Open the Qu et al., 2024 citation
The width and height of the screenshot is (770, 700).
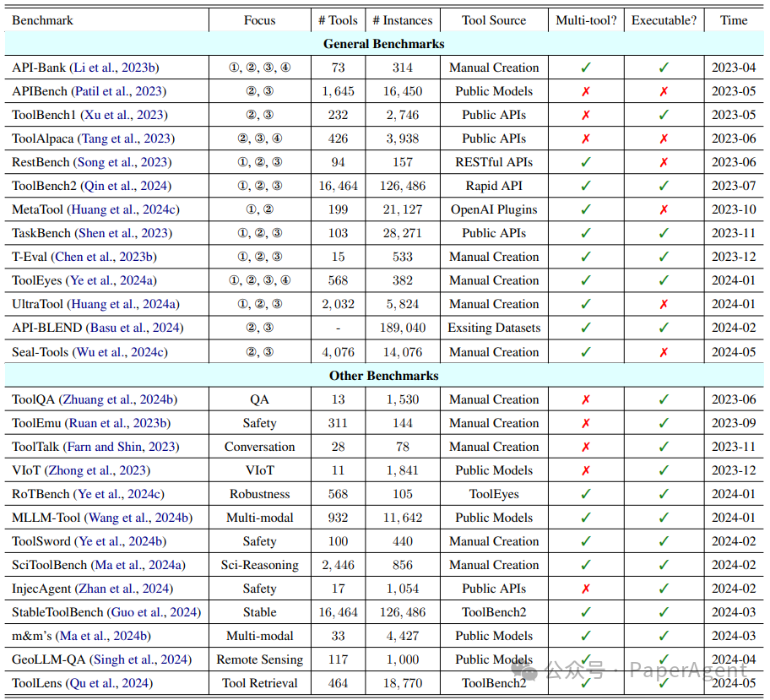coord(111,683)
